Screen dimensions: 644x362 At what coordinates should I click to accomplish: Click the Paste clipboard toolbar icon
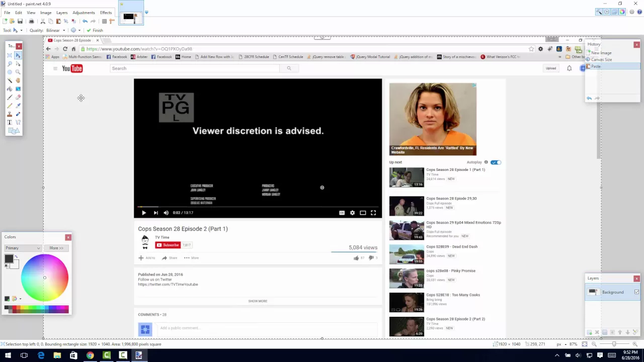(x=58, y=21)
